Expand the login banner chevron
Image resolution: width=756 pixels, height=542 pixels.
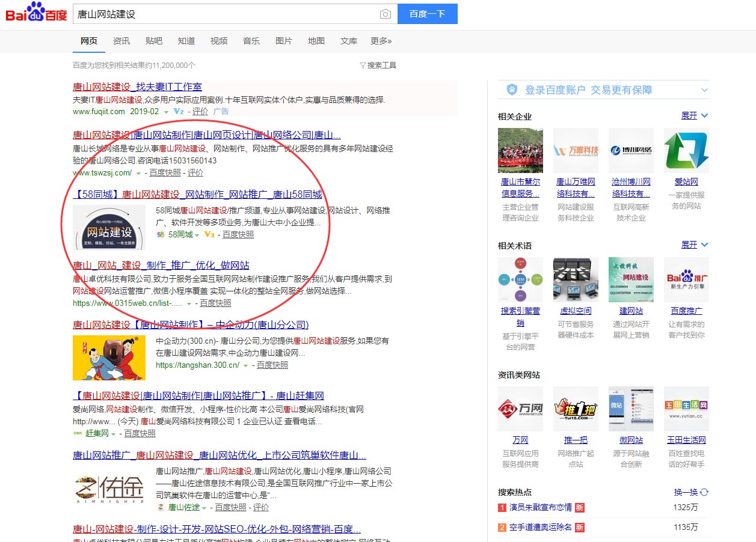[x=704, y=90]
